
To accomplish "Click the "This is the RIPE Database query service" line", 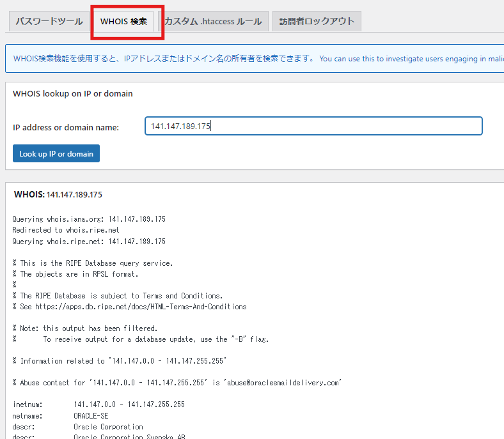I will (92, 263).
